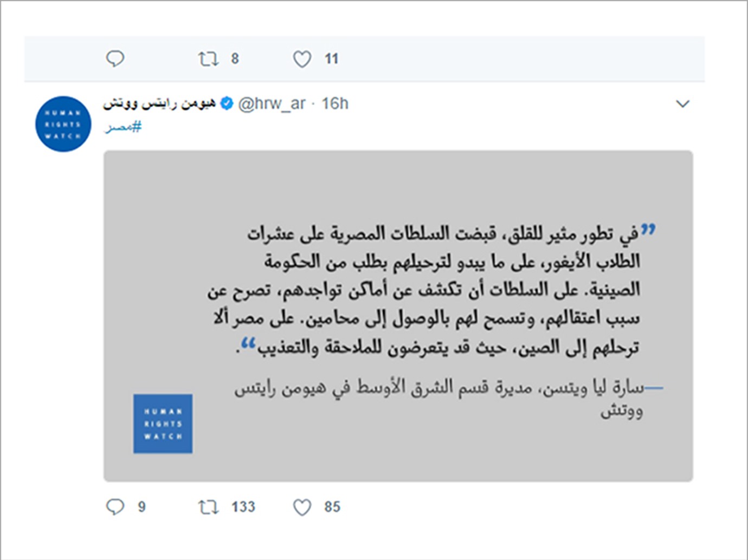The height and width of the screenshot is (560, 748).
Task: Open the tweet options chevron menu
Action: point(683,103)
